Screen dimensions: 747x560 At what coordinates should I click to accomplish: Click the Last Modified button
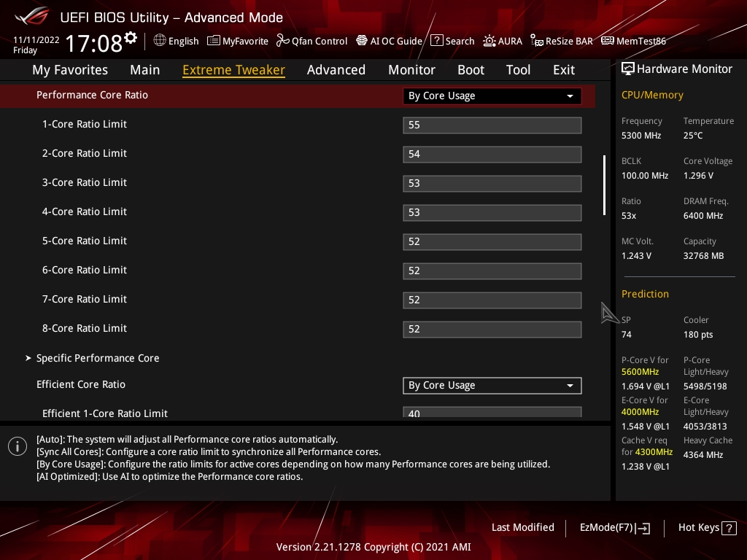(522, 527)
